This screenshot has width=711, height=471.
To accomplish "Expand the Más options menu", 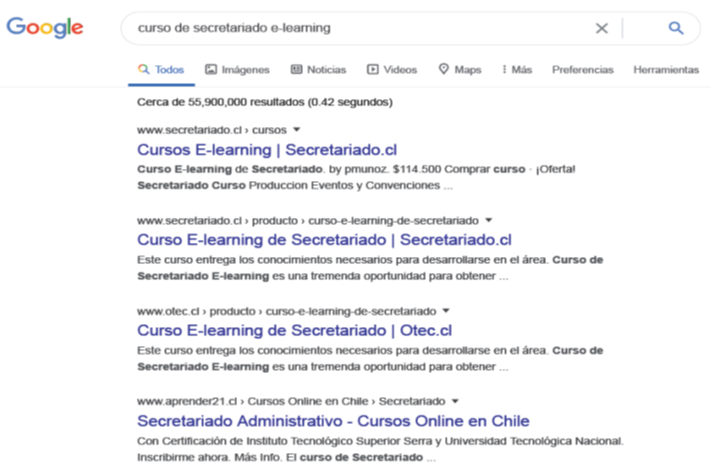I will pos(517,70).
